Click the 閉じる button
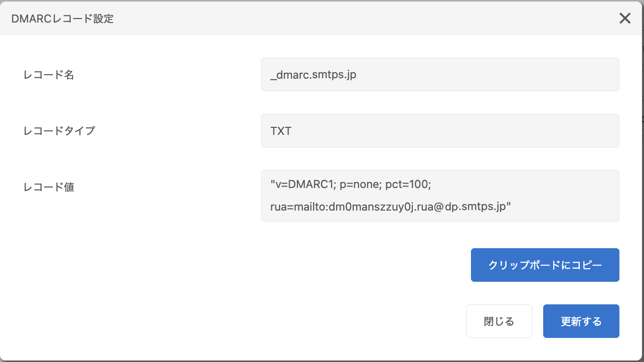 [x=499, y=321]
